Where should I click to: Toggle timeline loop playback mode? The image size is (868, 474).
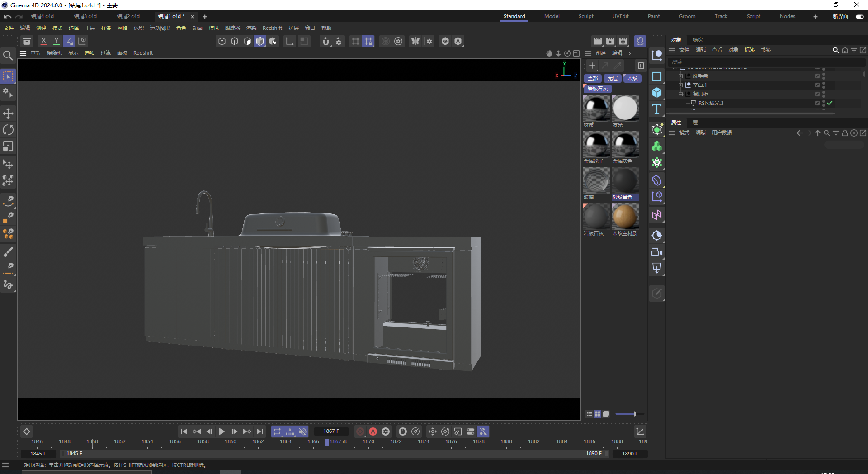click(x=277, y=431)
